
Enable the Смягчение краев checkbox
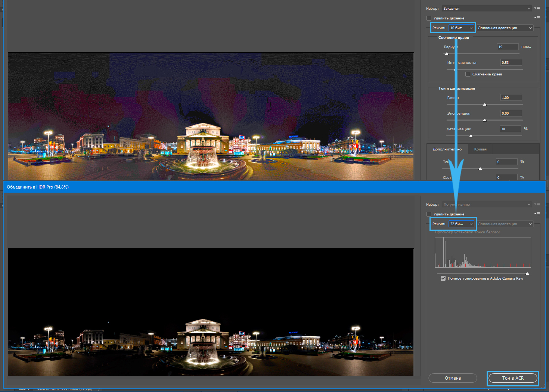pyautogui.click(x=468, y=74)
